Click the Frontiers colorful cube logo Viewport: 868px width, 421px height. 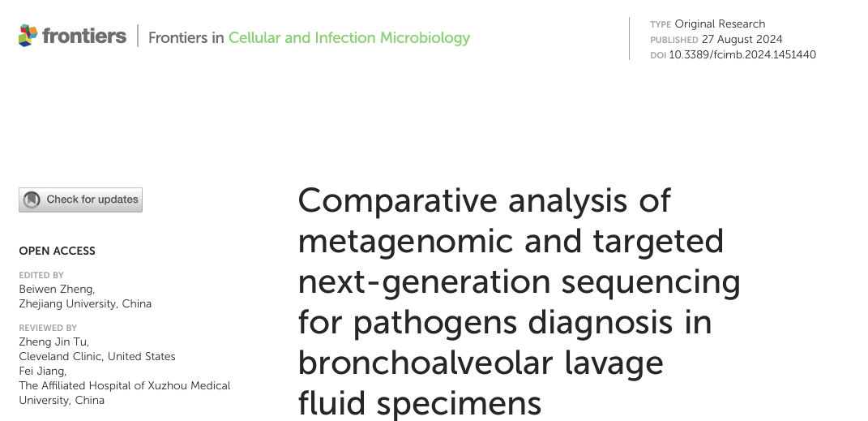point(28,37)
